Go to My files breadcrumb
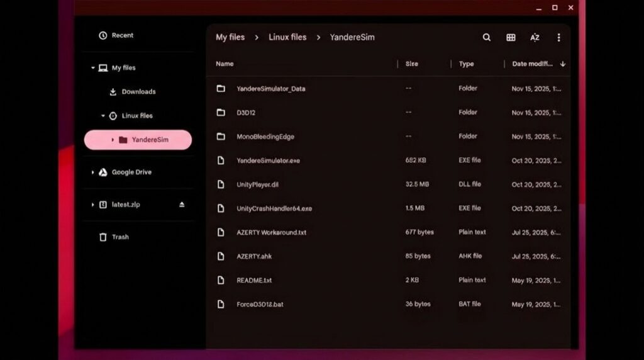The height and width of the screenshot is (360, 644). (230, 37)
